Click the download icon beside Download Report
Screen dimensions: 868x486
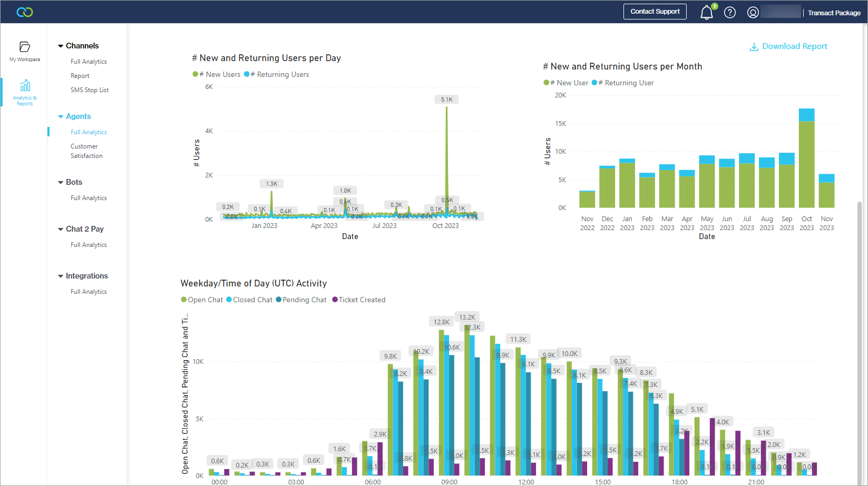click(x=754, y=47)
